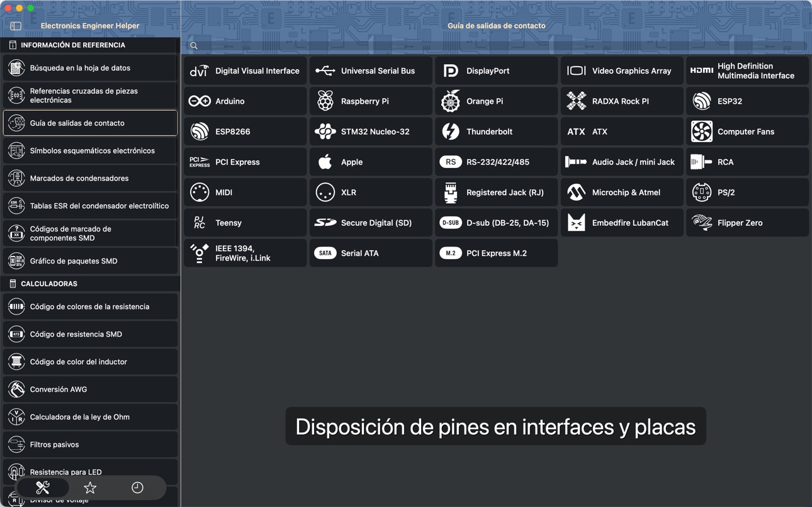
Task: Select the ESP32 icon
Action: point(702,101)
